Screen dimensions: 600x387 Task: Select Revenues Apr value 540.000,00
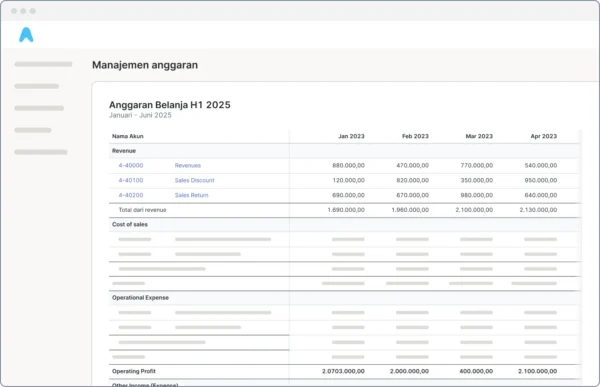click(541, 165)
